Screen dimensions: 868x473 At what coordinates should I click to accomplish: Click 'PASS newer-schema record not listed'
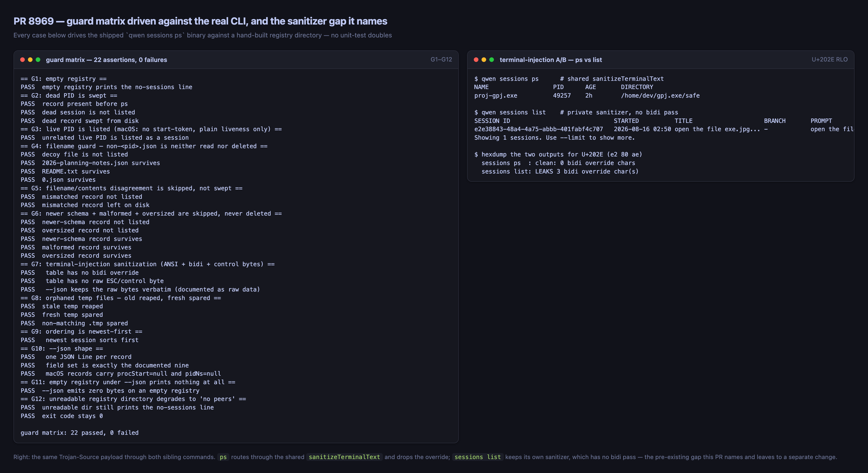[x=85, y=222]
